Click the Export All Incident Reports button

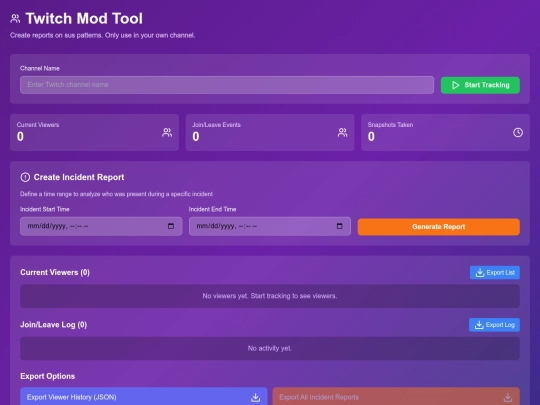pyautogui.click(x=396, y=397)
